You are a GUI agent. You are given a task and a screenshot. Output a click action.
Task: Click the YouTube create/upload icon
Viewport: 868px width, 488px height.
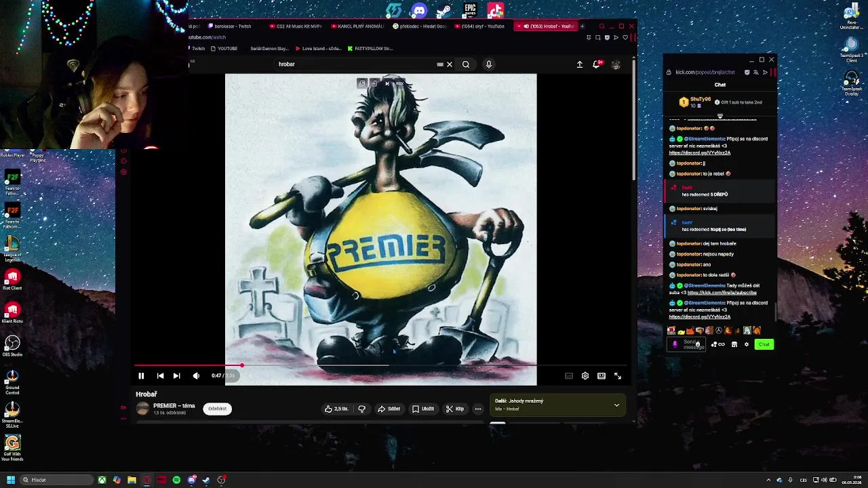pos(580,64)
